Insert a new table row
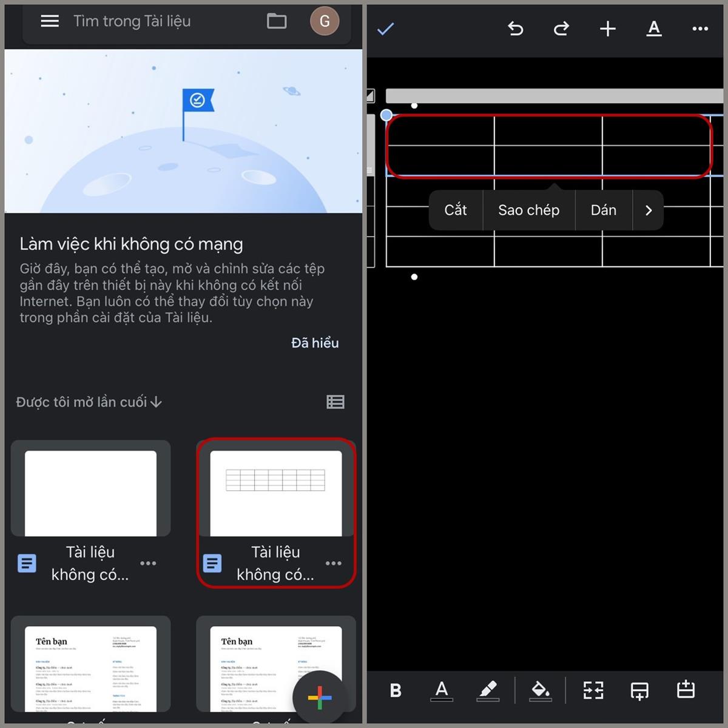 (x=639, y=690)
